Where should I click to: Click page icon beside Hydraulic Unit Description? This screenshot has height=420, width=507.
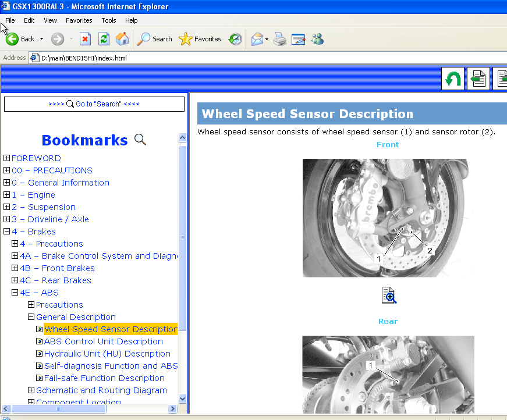[39, 354]
